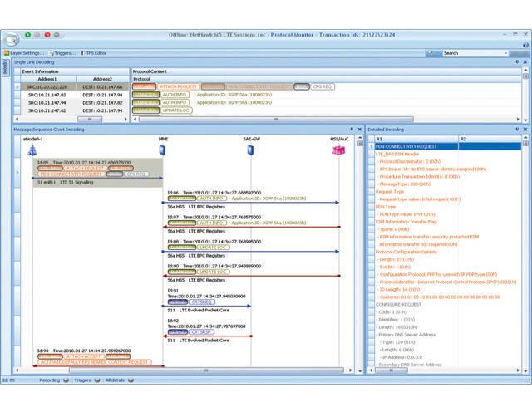Click the round application logo button
532x412 pixels.
(12, 38)
